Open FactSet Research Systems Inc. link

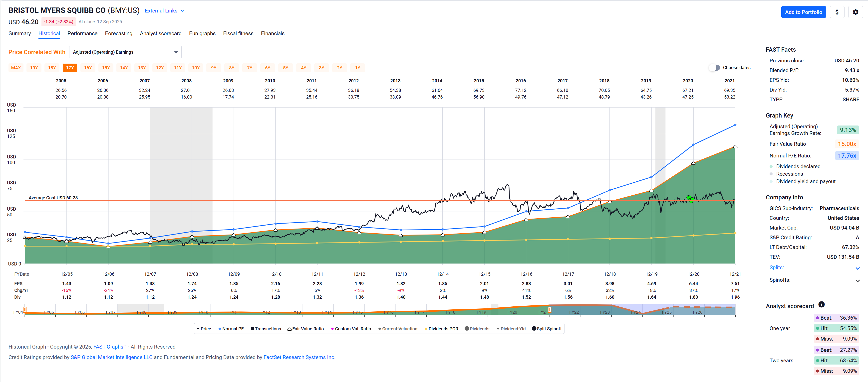tap(299, 357)
